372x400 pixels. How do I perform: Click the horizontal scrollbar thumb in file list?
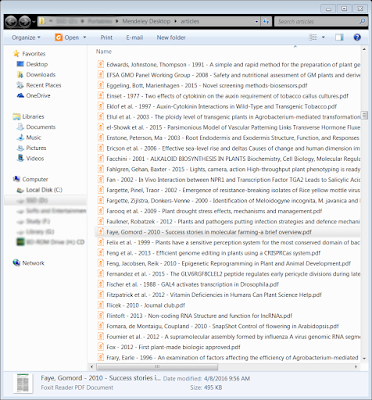pos(157,367)
